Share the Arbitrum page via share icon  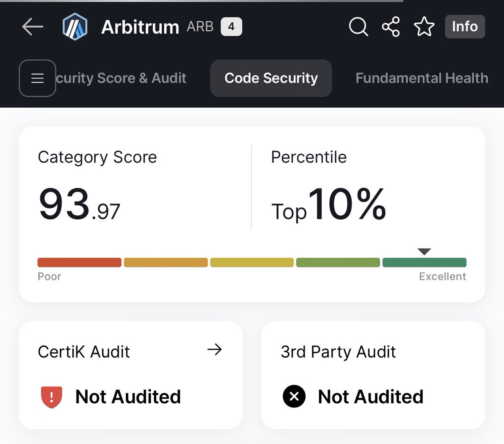point(391,27)
